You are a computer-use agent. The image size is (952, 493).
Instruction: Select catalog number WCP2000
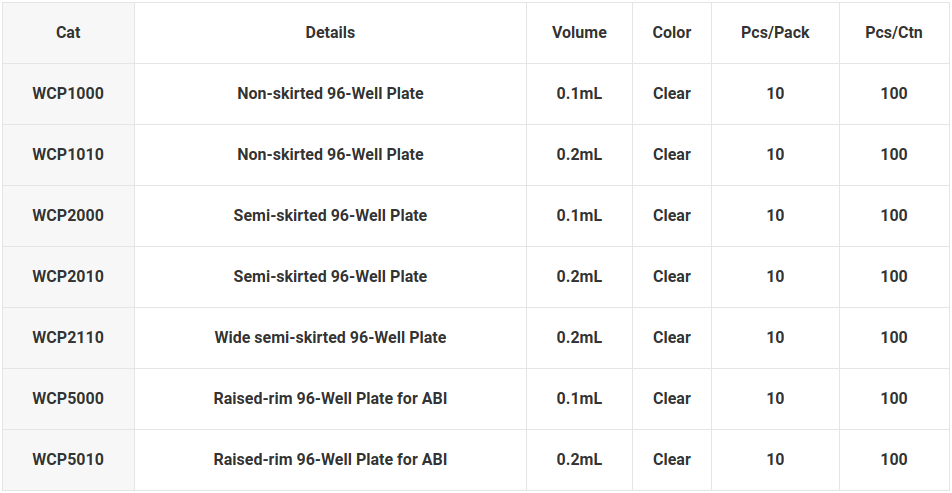coord(68,216)
